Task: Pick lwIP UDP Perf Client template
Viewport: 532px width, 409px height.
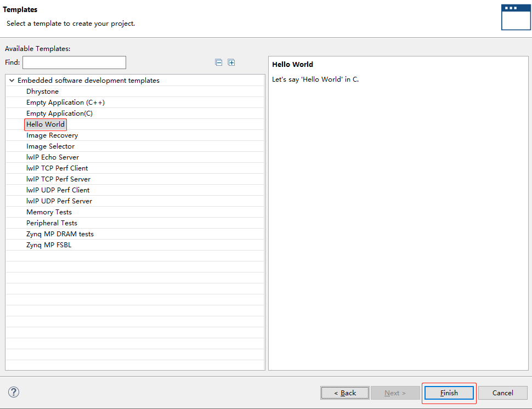Action: (58, 190)
